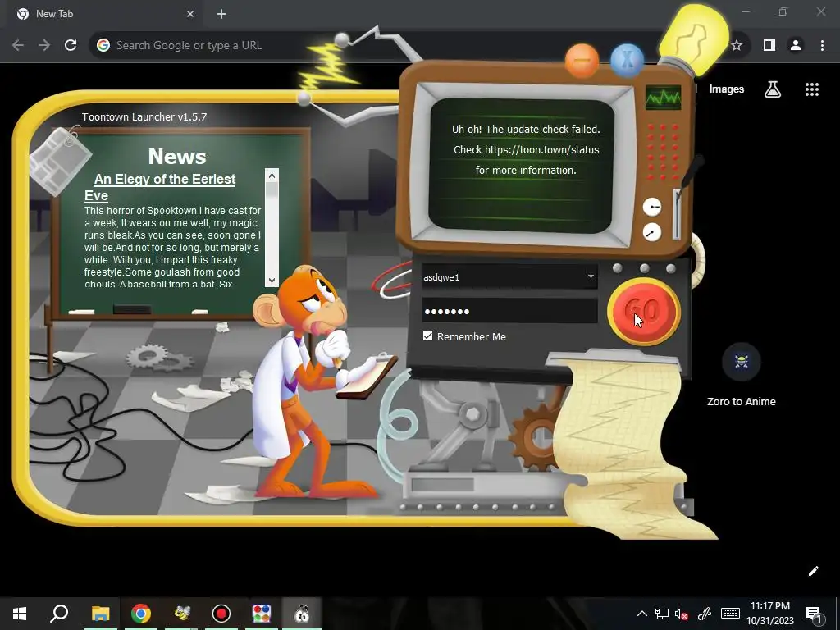The width and height of the screenshot is (840, 630).
Task: Close launcher with the blue X button
Action: coord(627,60)
